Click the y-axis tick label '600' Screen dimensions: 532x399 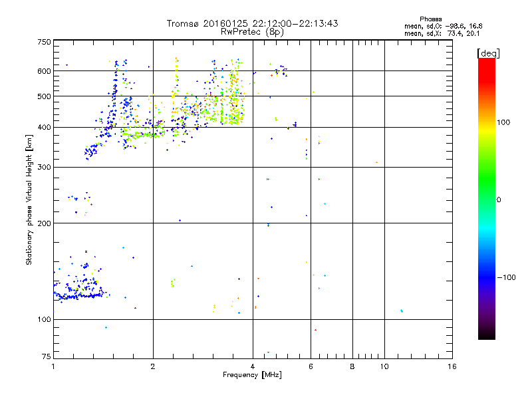point(44,71)
